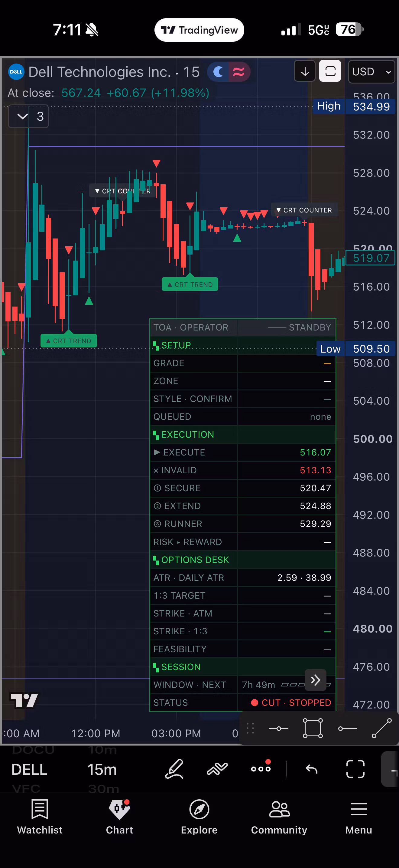Tap the Dell logo icon
Viewport: 399px width, 868px height.
16,72
